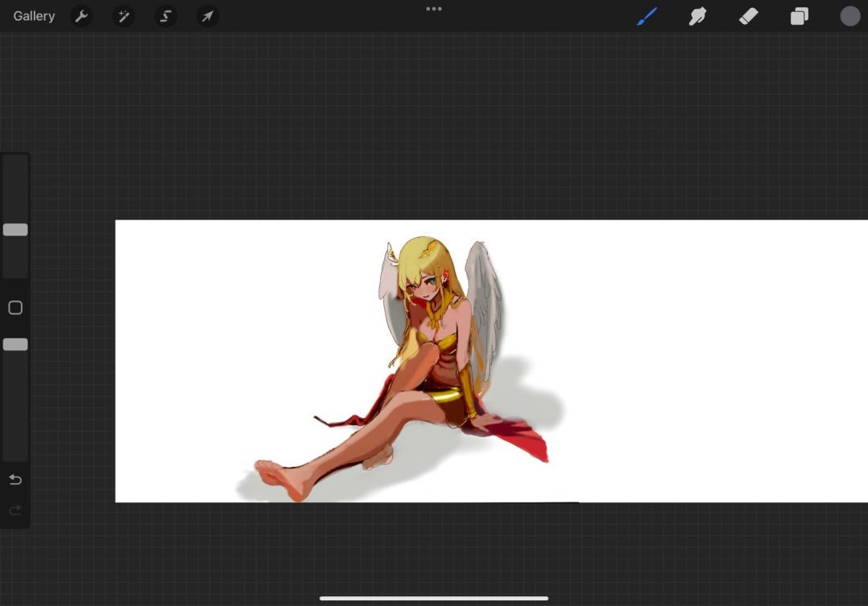This screenshot has width=868, height=606.
Task: Open the color picker circle
Action: pos(850,16)
